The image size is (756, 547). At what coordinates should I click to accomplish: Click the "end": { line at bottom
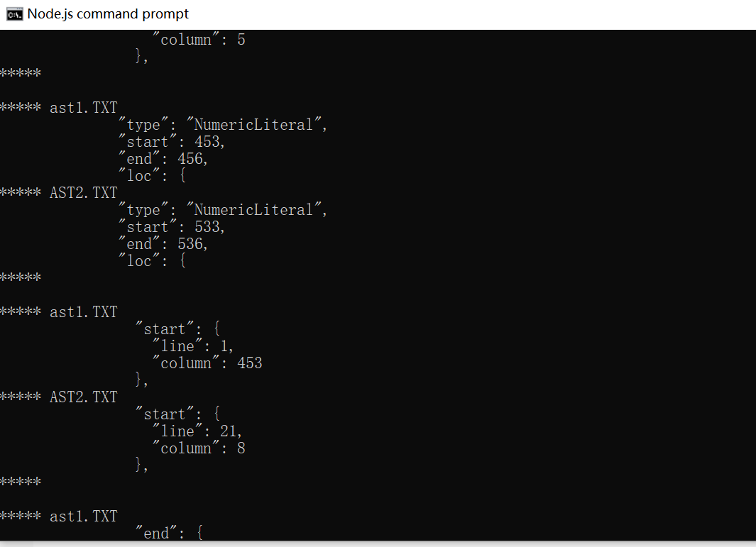[x=169, y=533]
